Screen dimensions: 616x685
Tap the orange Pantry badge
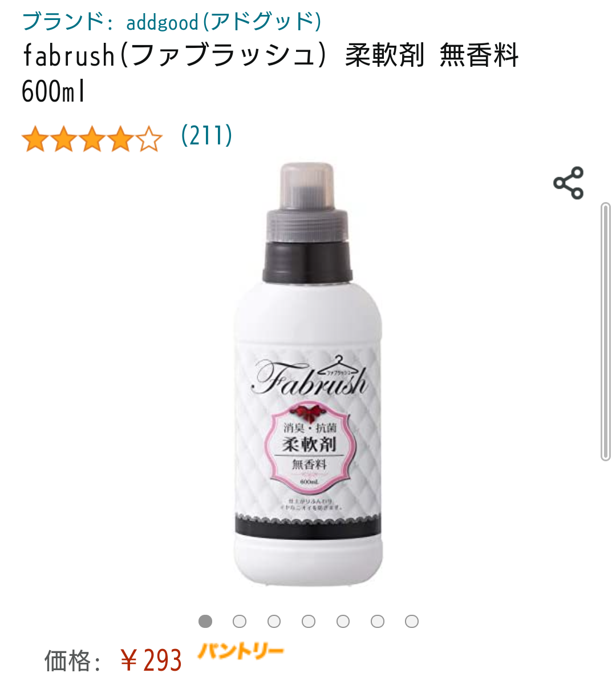(240, 651)
